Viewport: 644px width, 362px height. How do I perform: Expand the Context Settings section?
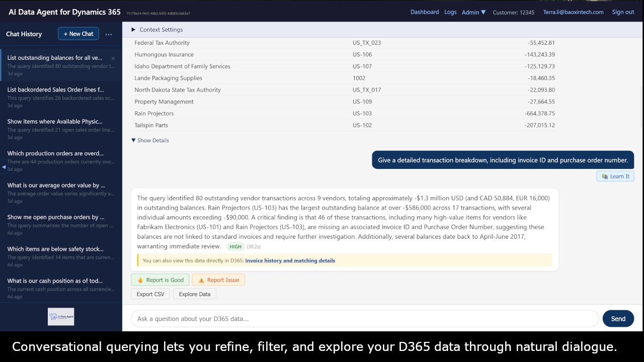pyautogui.click(x=157, y=30)
